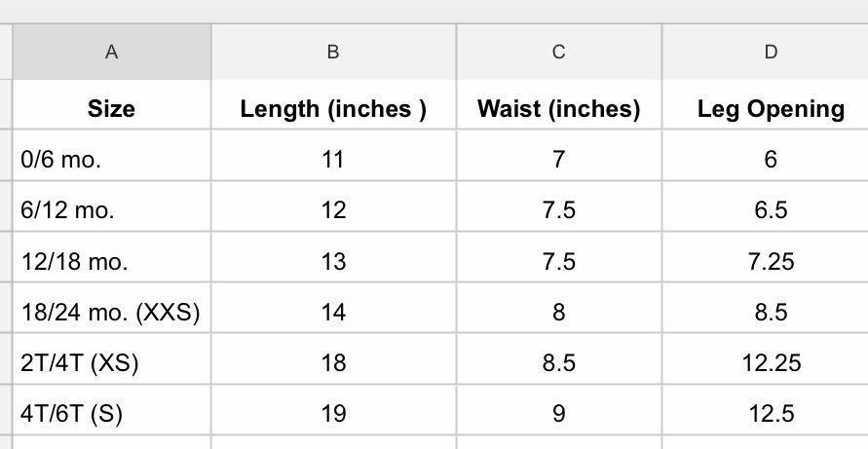Select the 12/18 mo. size cell
Viewport: 868px width, 449px height.
click(111, 261)
